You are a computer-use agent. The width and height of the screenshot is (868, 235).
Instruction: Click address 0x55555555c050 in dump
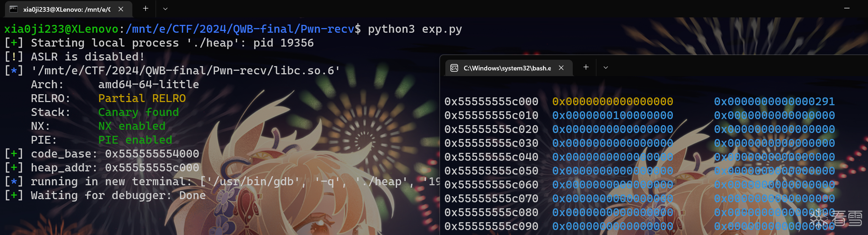(491, 171)
